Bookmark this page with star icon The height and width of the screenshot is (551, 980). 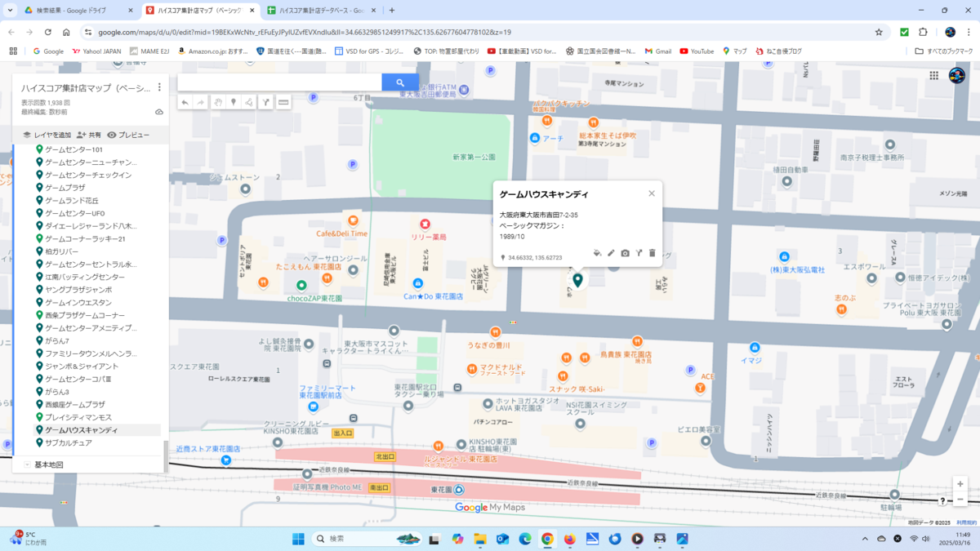(x=879, y=32)
